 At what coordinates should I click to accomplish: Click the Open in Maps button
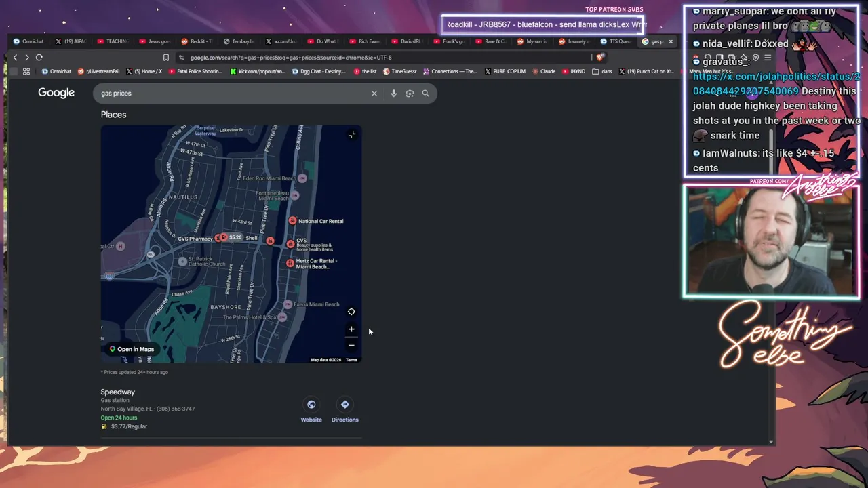click(132, 350)
